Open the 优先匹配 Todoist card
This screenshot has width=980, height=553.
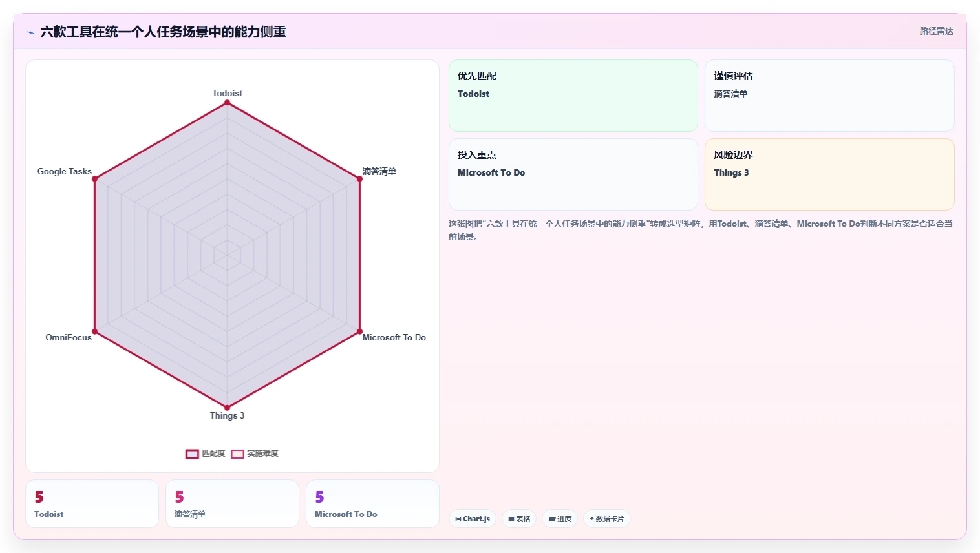point(573,96)
